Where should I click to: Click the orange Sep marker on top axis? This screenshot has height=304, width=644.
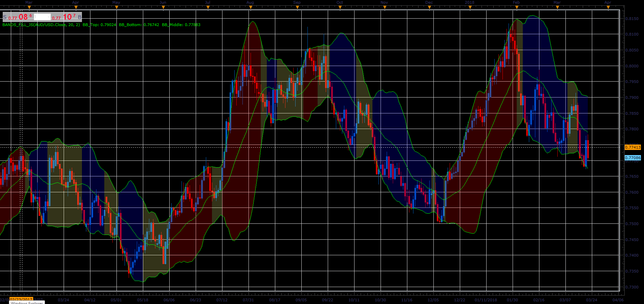[x=297, y=7]
